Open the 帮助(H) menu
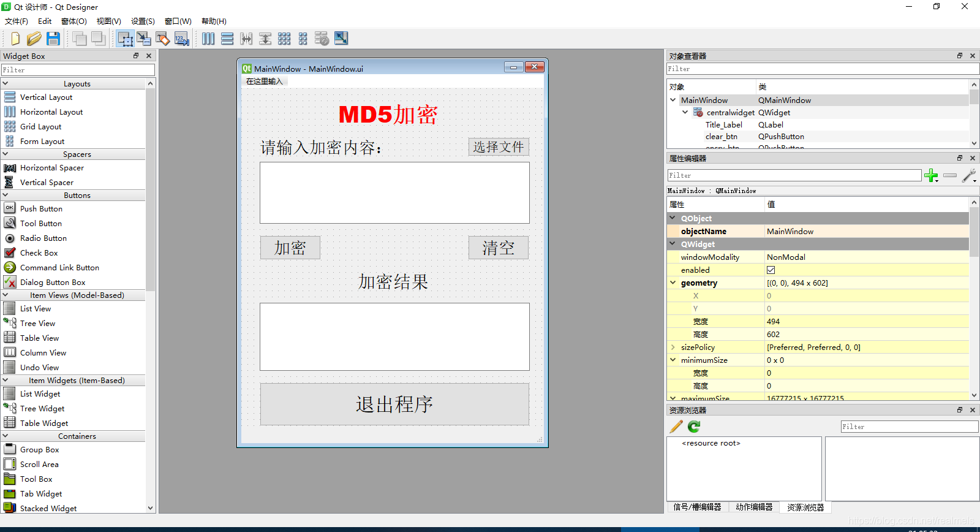 point(214,21)
